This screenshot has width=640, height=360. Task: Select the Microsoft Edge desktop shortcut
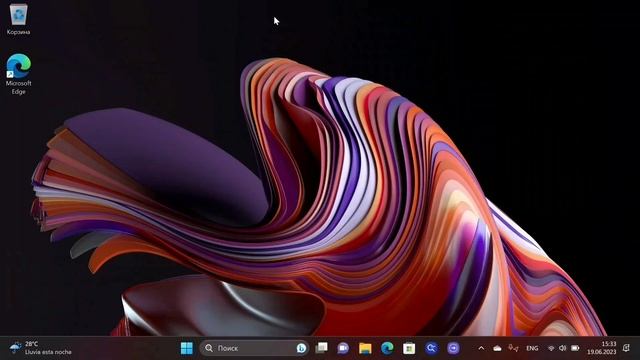pos(18,74)
